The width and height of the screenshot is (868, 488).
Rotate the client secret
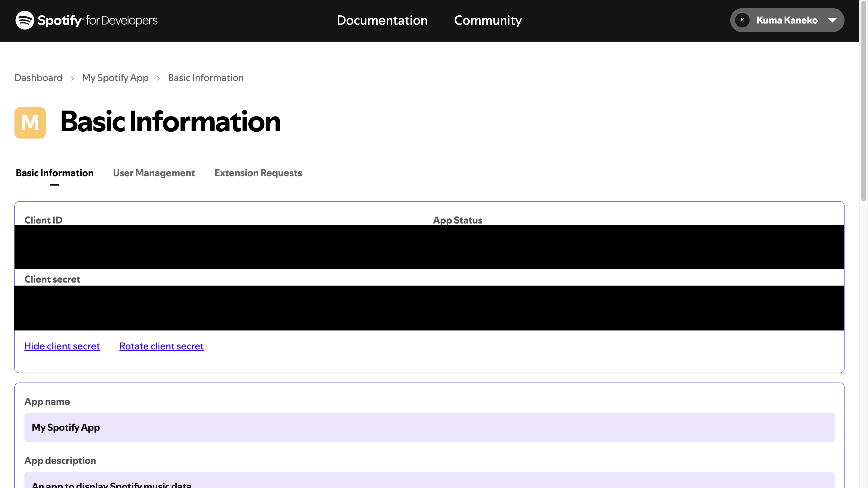161,346
